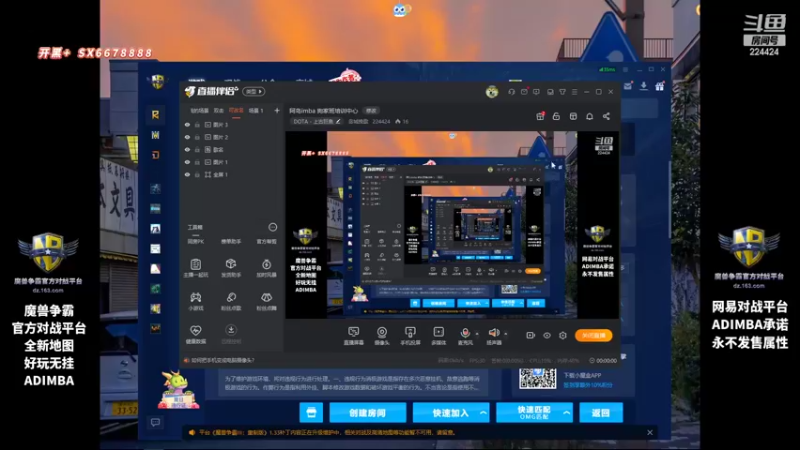Click the streamer avatar in title bar
The image size is (800, 450).
[492, 92]
